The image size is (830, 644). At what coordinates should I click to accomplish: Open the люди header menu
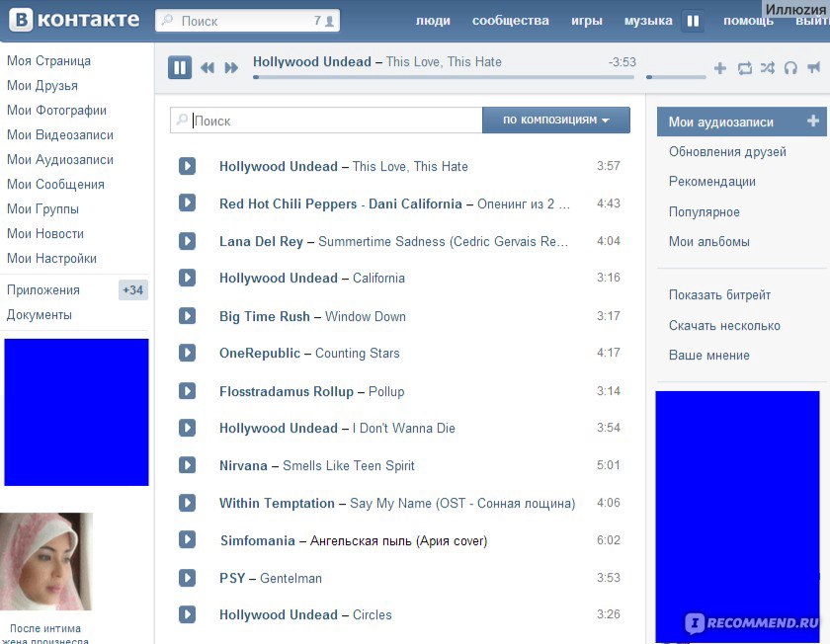(x=433, y=21)
